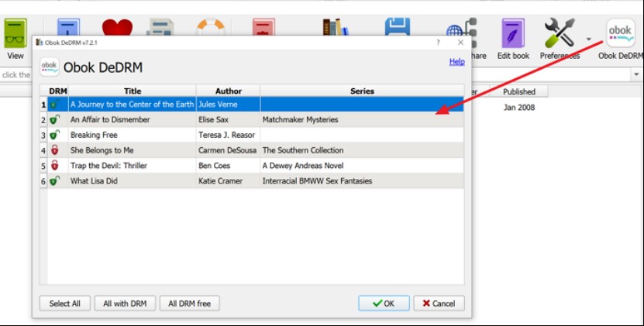The width and height of the screenshot is (644, 326).
Task: Click author cell Jules Verne
Action: coord(229,105)
